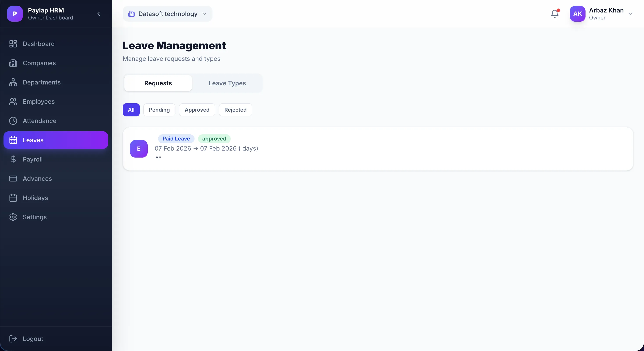Viewport: 644px width, 351px height.
Task: Show only Rejected leave requests
Action: (235, 110)
